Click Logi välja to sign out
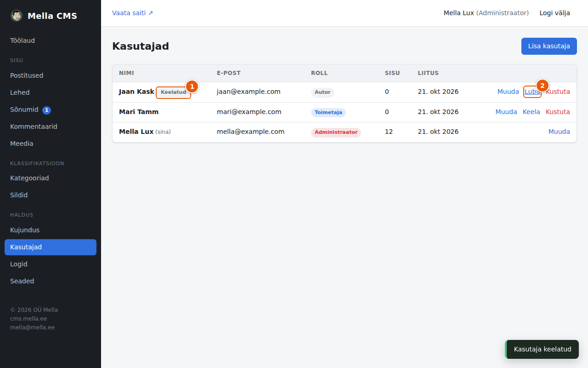The width and height of the screenshot is (588, 368). coord(555,13)
